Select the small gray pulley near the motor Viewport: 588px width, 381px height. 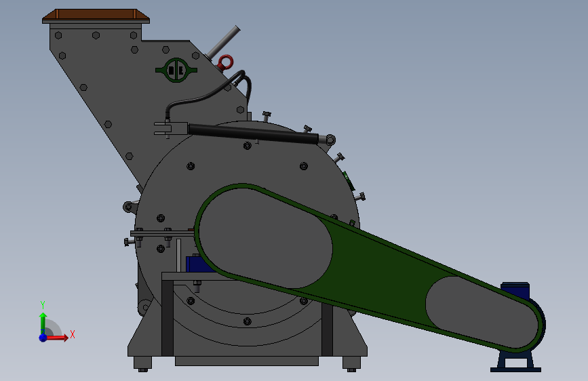[x=484, y=312]
